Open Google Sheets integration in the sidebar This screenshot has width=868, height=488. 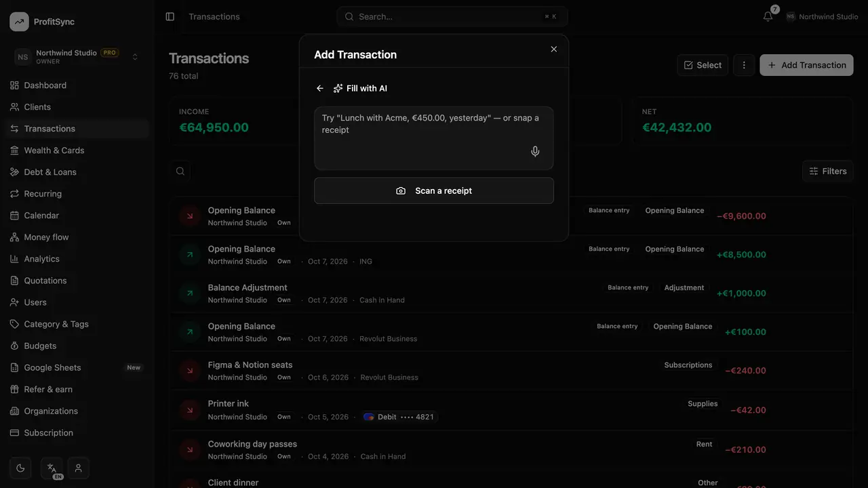point(77,367)
